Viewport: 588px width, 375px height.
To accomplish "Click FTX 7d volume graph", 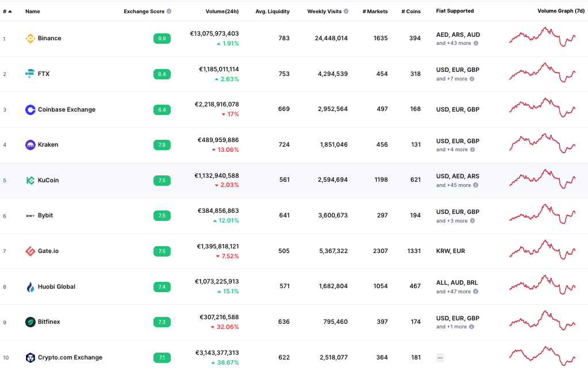I will point(542,72).
